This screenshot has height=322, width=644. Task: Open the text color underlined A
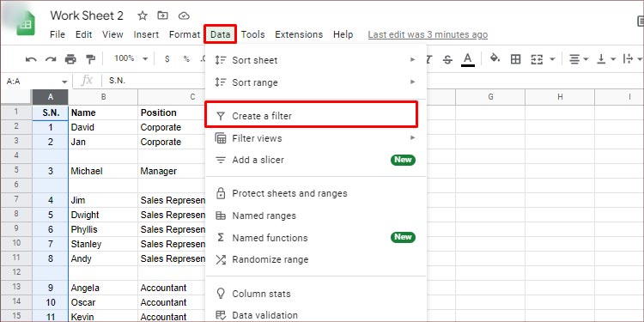click(x=468, y=59)
